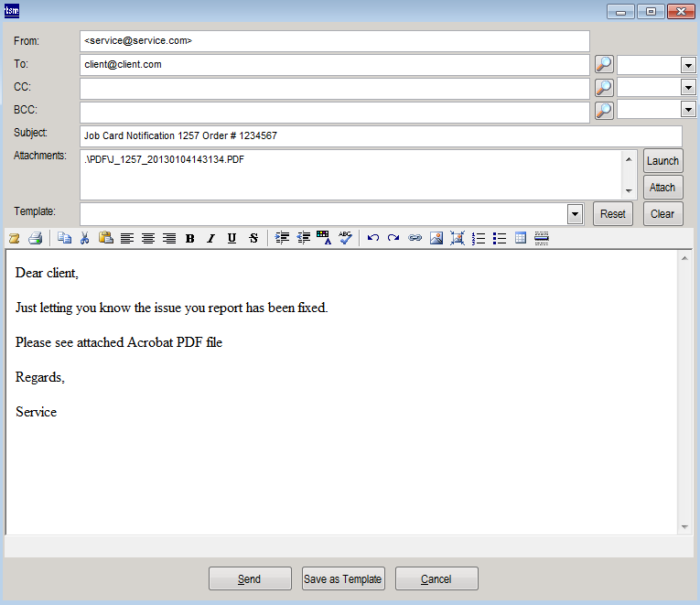Apply center text alignment
The height and width of the screenshot is (605, 700).
pyautogui.click(x=147, y=238)
